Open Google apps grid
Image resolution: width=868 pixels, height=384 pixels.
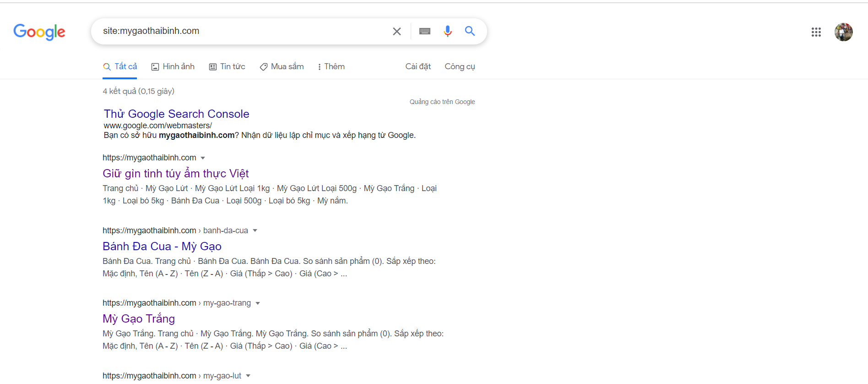coord(816,32)
